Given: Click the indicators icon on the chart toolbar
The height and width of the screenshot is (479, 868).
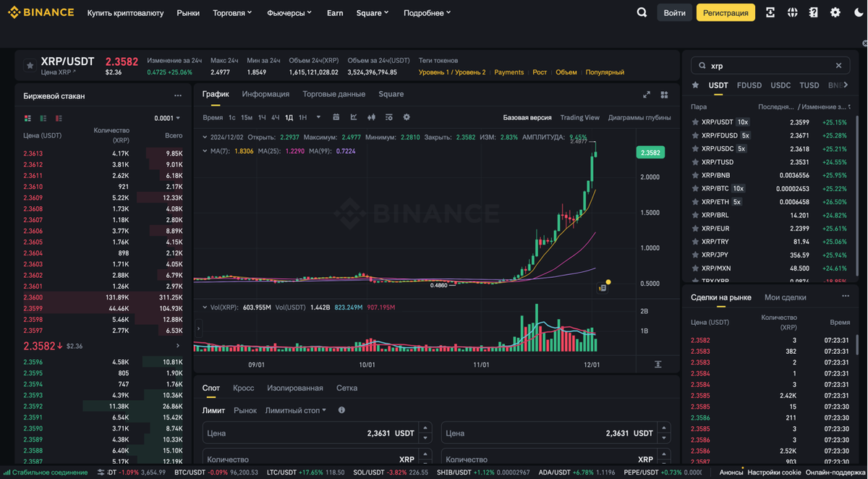Looking at the screenshot, I should coord(388,117).
